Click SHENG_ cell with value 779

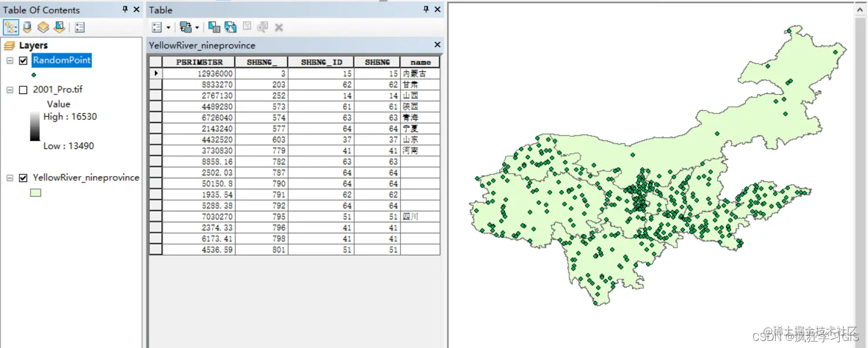click(x=261, y=151)
